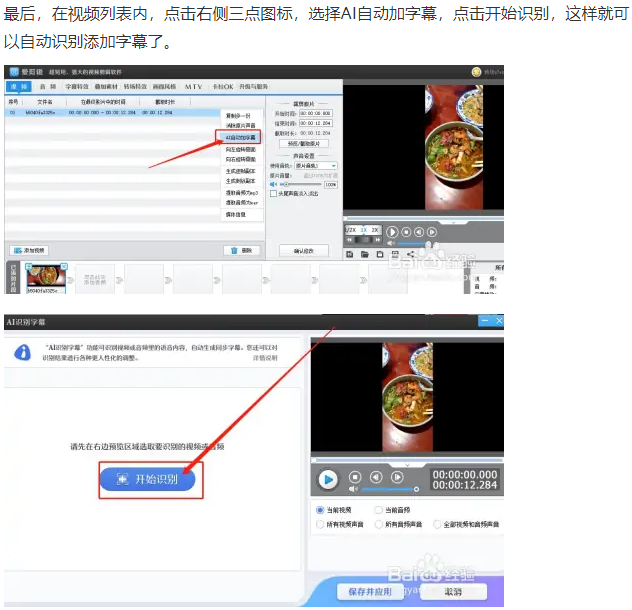Click the 原片音量 volume slider

click(x=300, y=184)
